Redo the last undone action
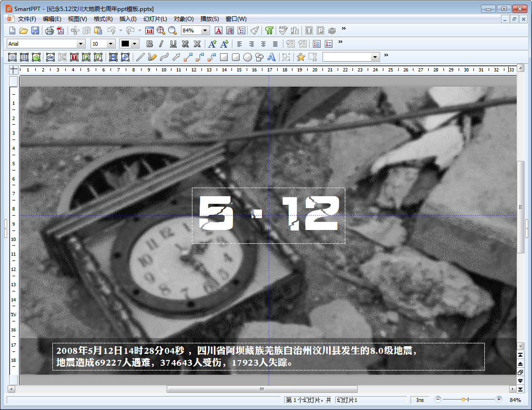This screenshot has width=532, height=410. point(130,30)
